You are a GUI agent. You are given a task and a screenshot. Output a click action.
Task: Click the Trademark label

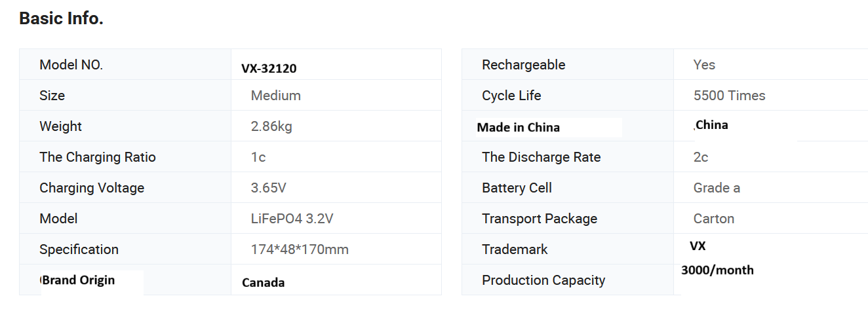(x=515, y=249)
